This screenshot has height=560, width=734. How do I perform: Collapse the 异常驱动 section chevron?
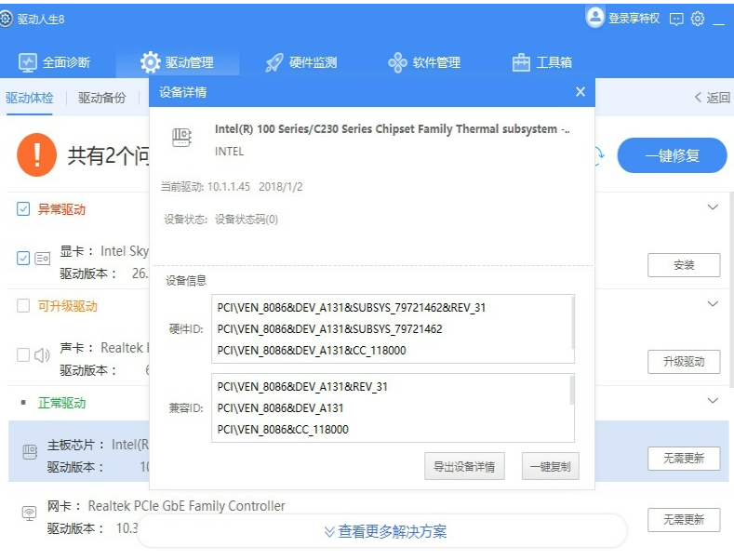[x=713, y=207]
